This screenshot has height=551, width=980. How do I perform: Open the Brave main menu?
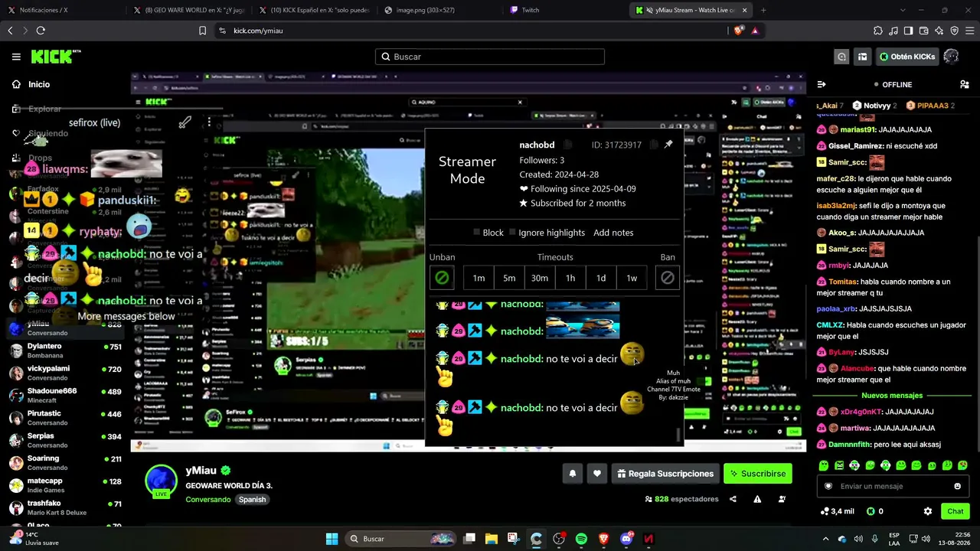969,31
